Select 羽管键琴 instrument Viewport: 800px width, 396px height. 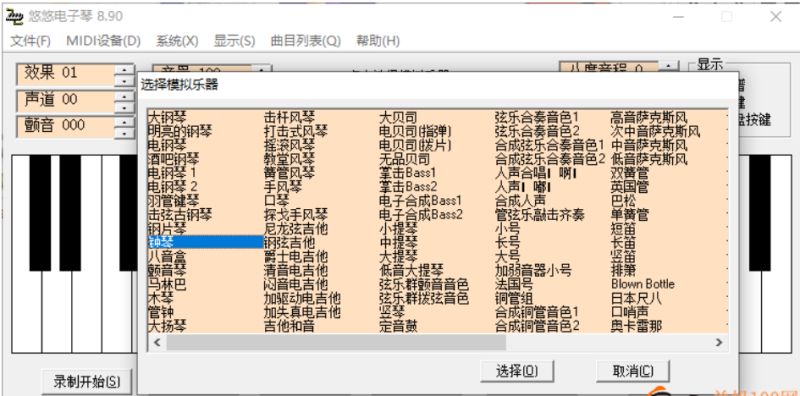[x=173, y=201]
